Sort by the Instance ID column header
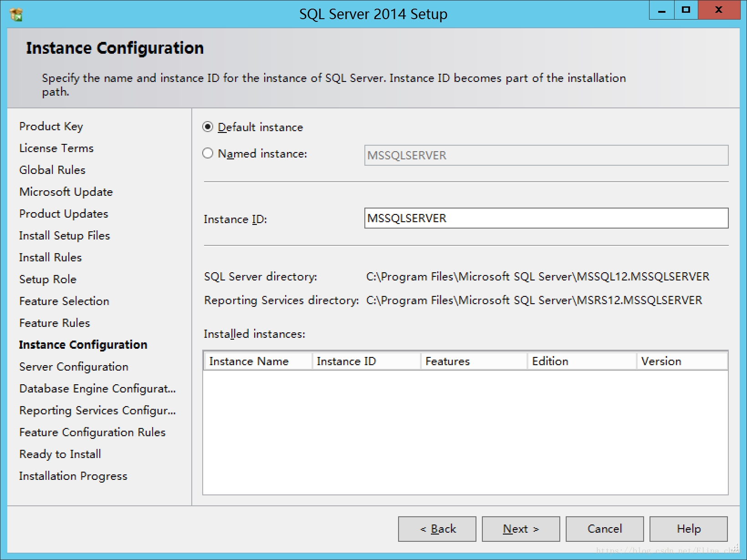 tap(367, 361)
